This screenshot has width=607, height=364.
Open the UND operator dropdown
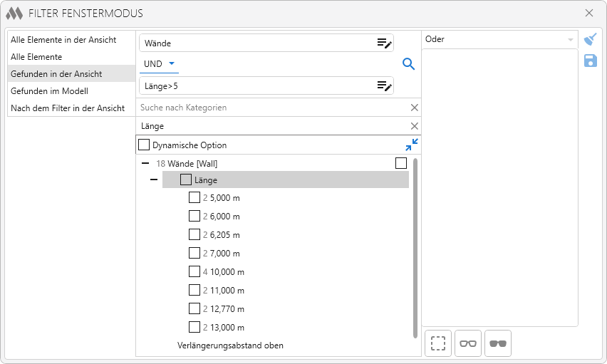(159, 64)
